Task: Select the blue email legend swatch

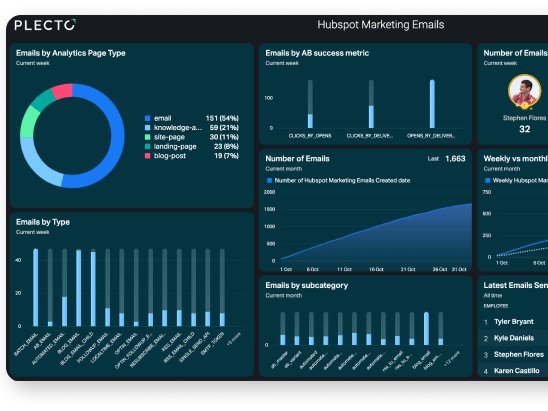Action: pyautogui.click(x=147, y=118)
